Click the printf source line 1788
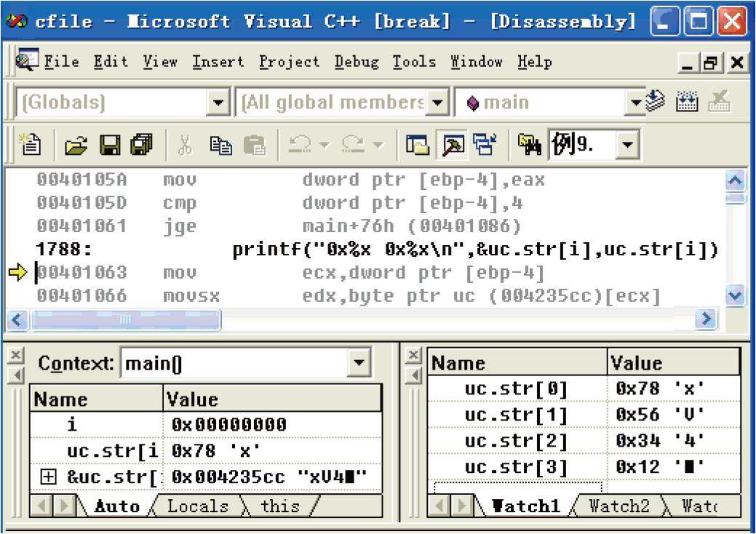The width and height of the screenshot is (756, 534). pyautogui.click(x=377, y=250)
